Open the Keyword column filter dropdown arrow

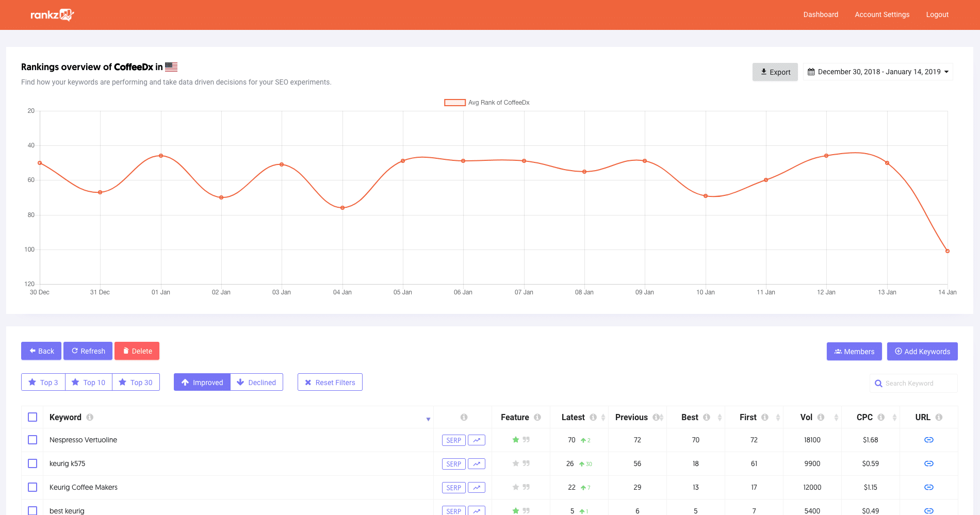428,419
